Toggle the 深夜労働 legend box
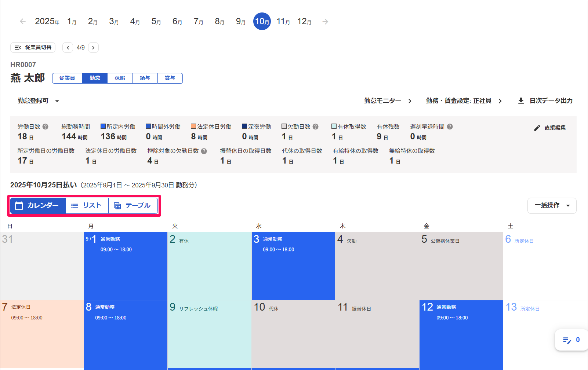Viewport: 588px width, 370px height. pos(244,126)
